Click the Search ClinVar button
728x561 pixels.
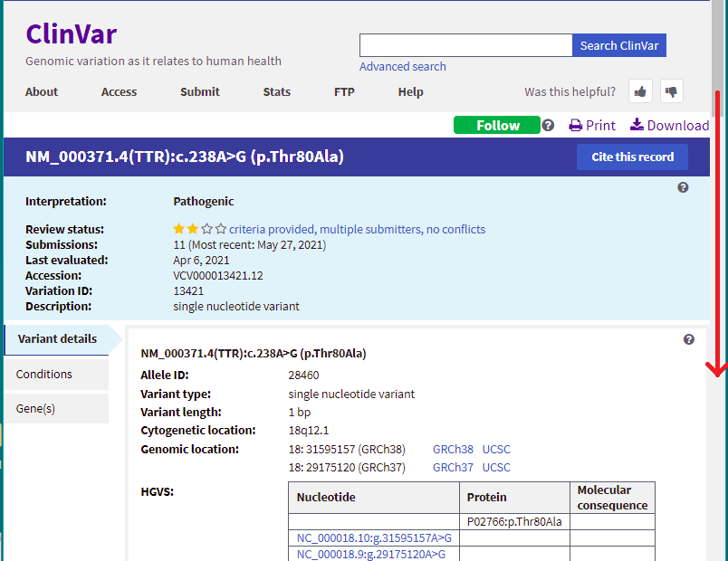pos(619,45)
